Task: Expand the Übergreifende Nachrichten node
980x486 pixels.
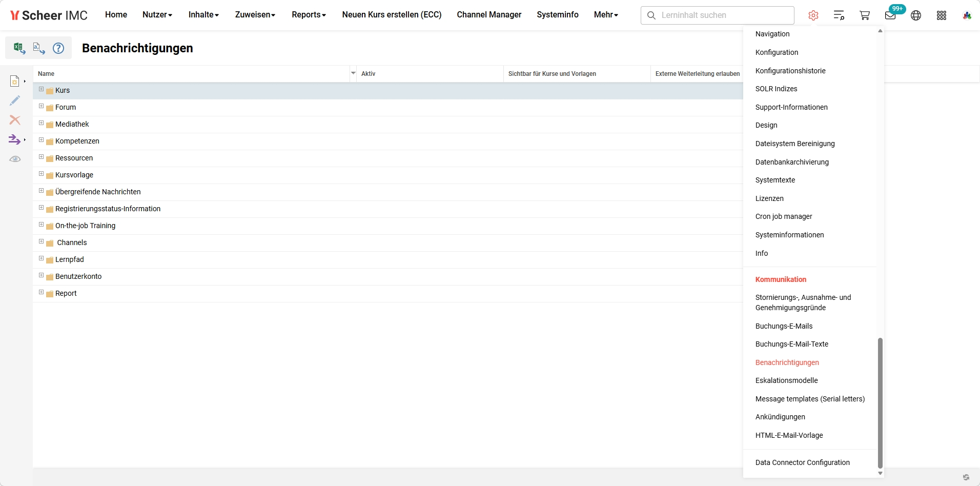Action: tap(41, 191)
